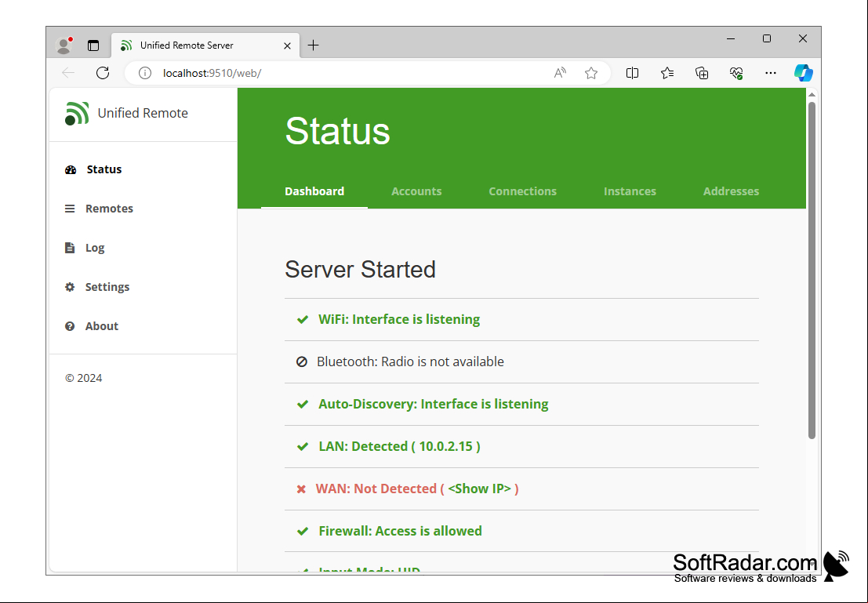Open Browser essentials heart icon
Image resolution: width=868 pixels, height=603 pixels.
pyautogui.click(x=735, y=73)
